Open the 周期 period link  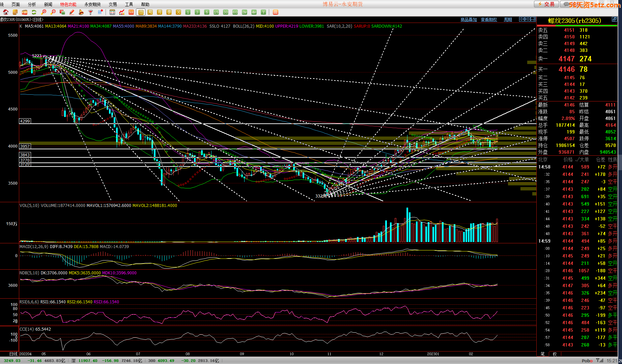click(x=508, y=20)
